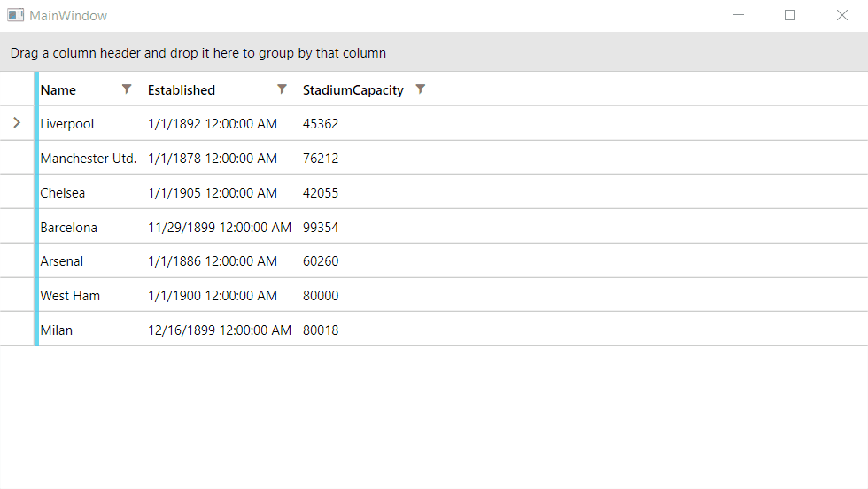Screen dimensions: 868x489
Task: Maximize the MainWindow window
Action: 790,15
